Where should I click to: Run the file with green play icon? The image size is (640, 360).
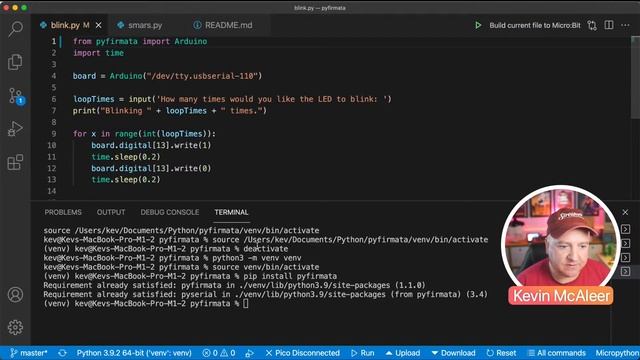click(x=478, y=25)
